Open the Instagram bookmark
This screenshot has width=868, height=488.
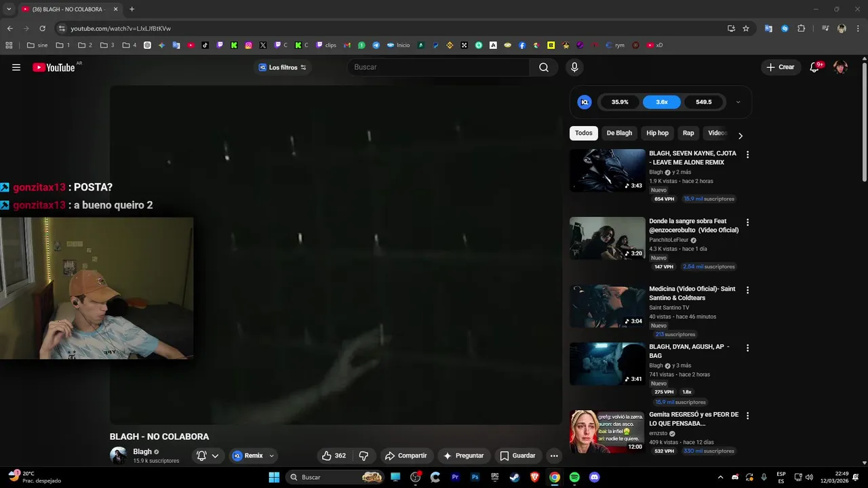(x=249, y=45)
